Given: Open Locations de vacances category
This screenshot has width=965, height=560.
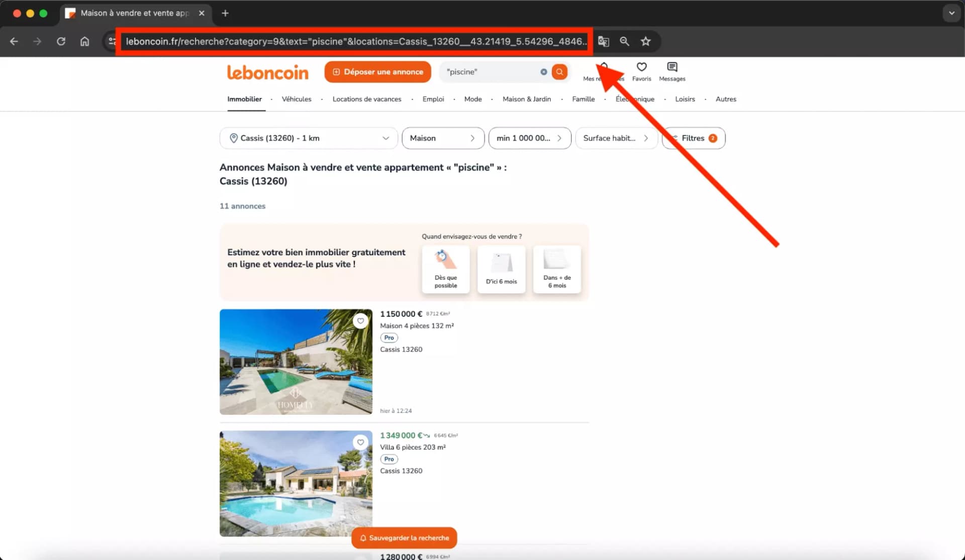Looking at the screenshot, I should [367, 99].
